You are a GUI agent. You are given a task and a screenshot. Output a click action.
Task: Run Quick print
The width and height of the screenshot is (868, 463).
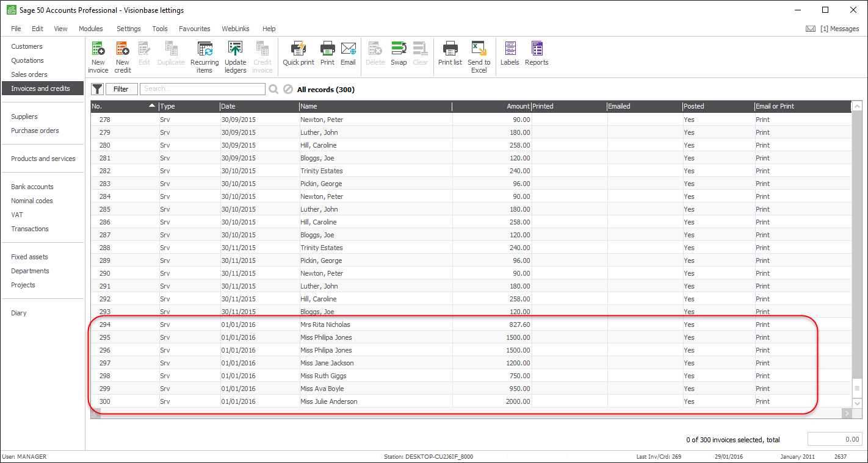tap(298, 54)
